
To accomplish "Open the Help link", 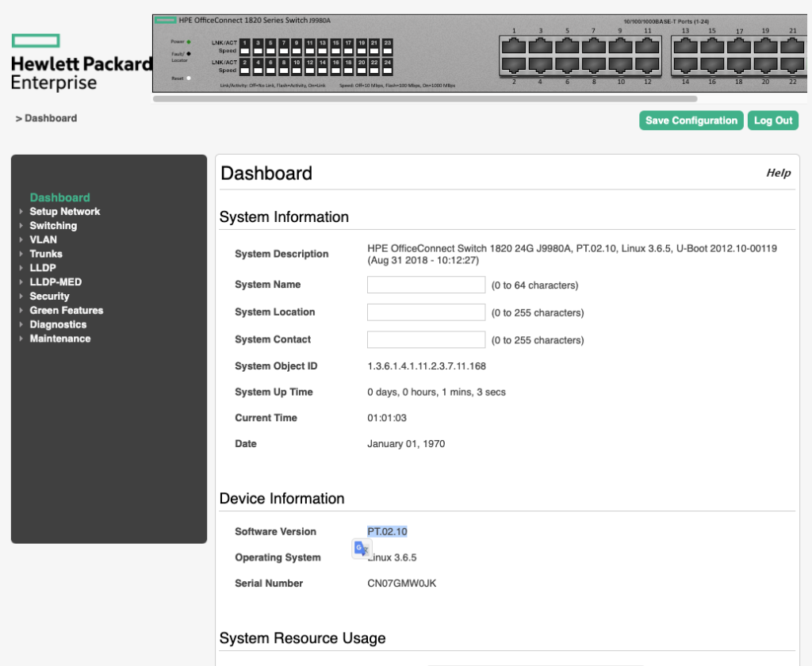I will point(778,173).
